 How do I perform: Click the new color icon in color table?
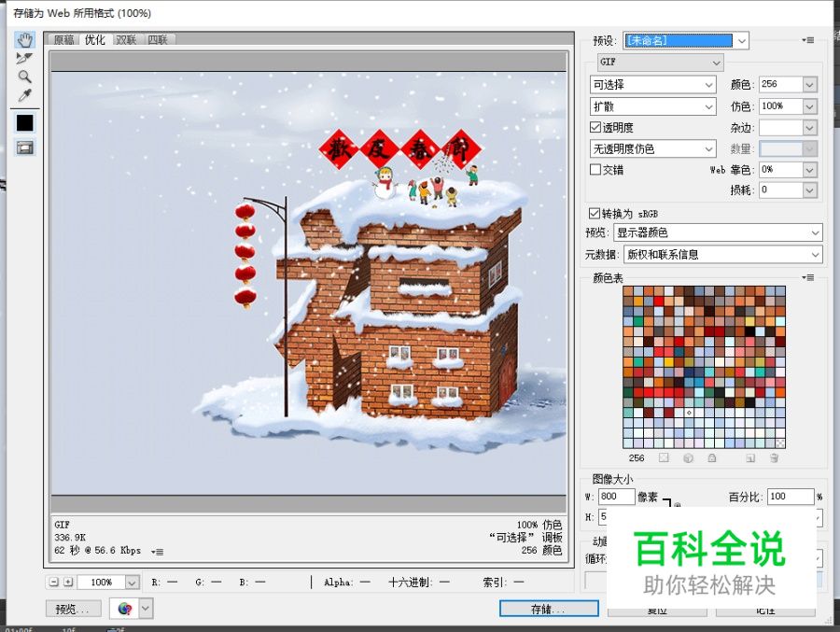click(749, 457)
